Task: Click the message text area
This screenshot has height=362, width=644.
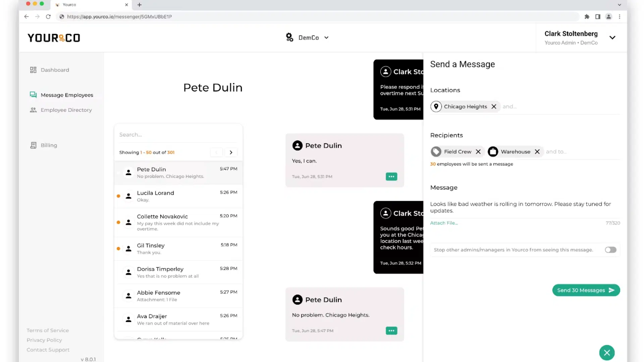Action: point(525,207)
